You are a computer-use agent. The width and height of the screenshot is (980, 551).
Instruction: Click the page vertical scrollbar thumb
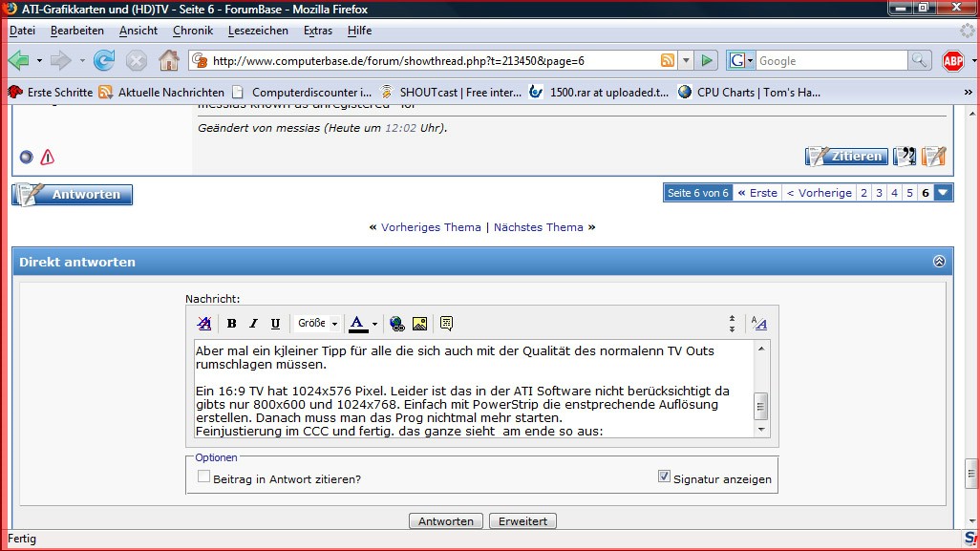click(971, 473)
